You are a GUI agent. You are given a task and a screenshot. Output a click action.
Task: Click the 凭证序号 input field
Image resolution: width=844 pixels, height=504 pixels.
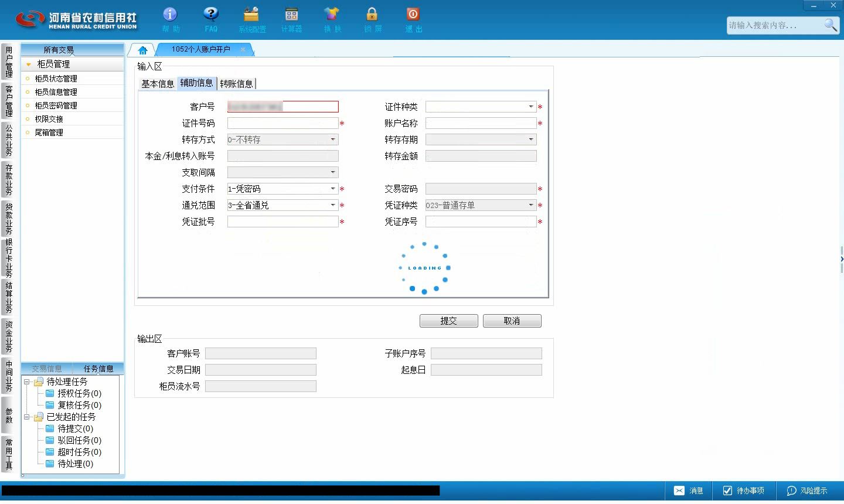481,222
